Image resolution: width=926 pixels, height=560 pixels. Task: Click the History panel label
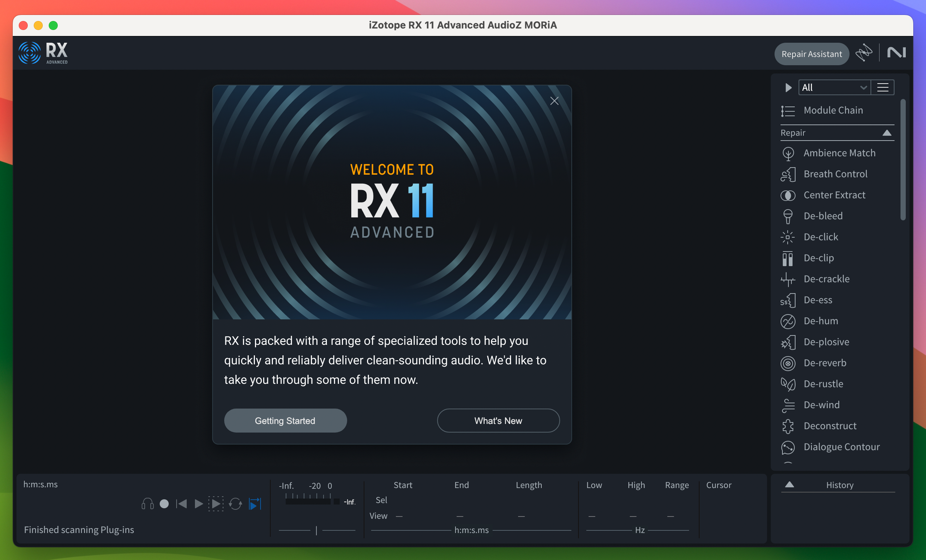[839, 485]
